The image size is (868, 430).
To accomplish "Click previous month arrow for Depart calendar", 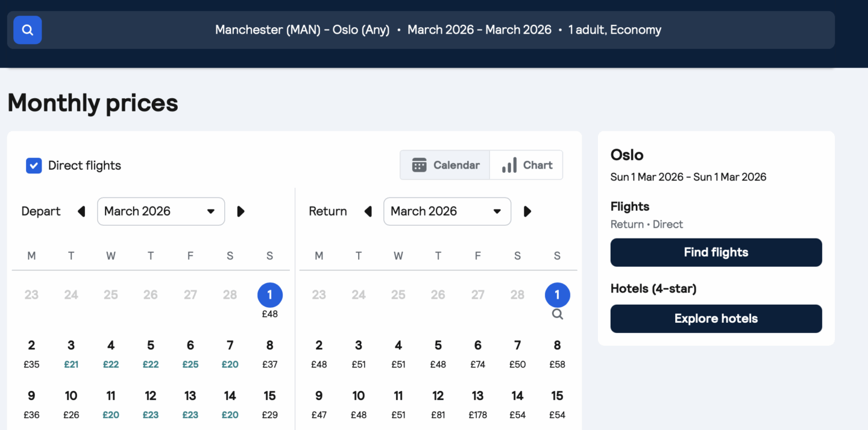I will [81, 211].
